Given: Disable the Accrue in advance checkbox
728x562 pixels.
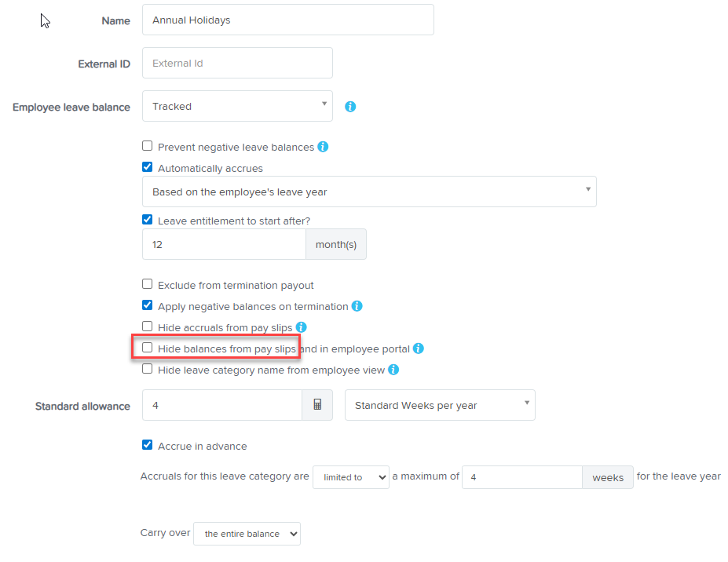Looking at the screenshot, I should pyautogui.click(x=147, y=445).
